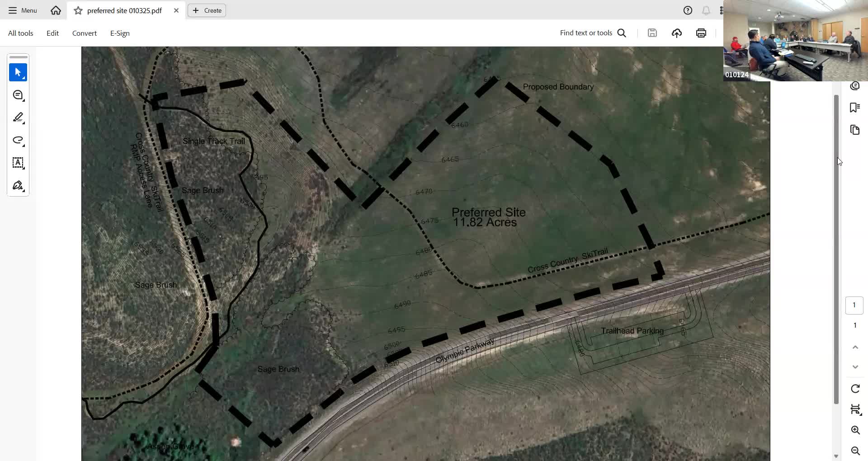
Task: Click the current page number box
Action: click(x=854, y=305)
